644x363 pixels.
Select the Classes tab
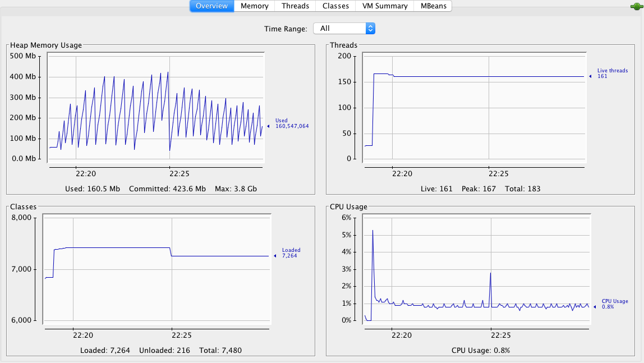(x=335, y=6)
